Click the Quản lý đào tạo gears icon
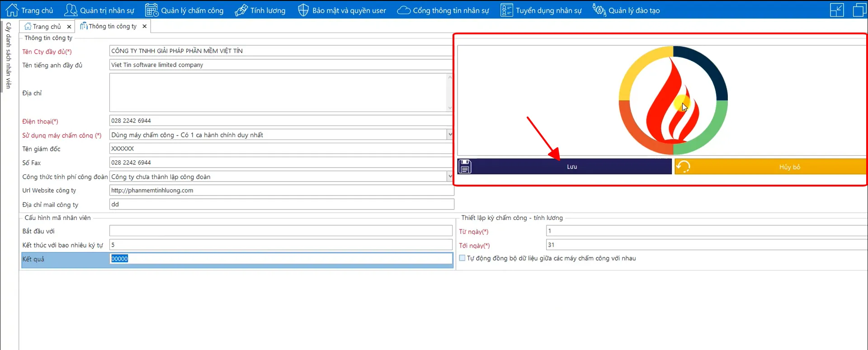This screenshot has width=868, height=350. 599,10
